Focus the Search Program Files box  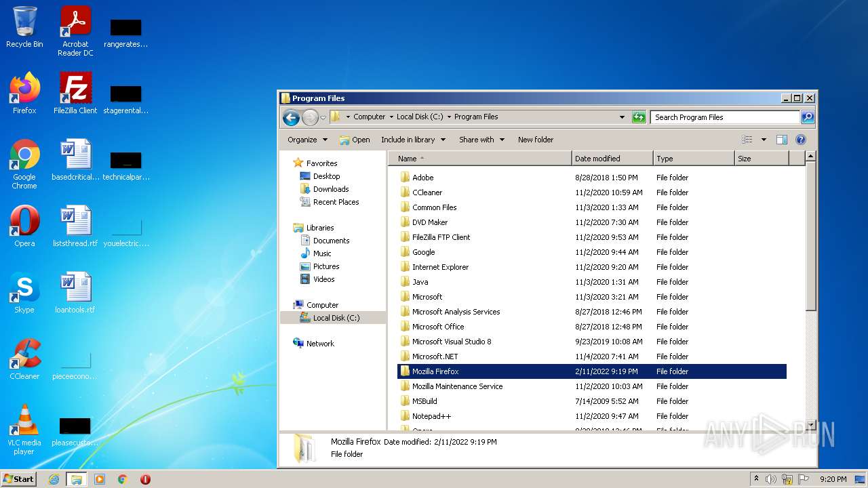(725, 117)
